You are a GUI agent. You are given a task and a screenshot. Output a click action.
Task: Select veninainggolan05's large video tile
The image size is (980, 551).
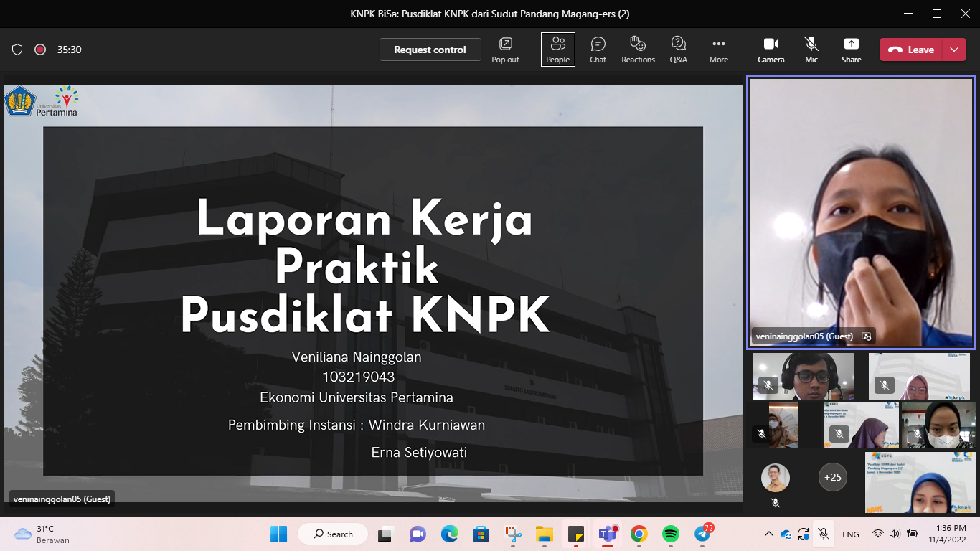pos(861,212)
